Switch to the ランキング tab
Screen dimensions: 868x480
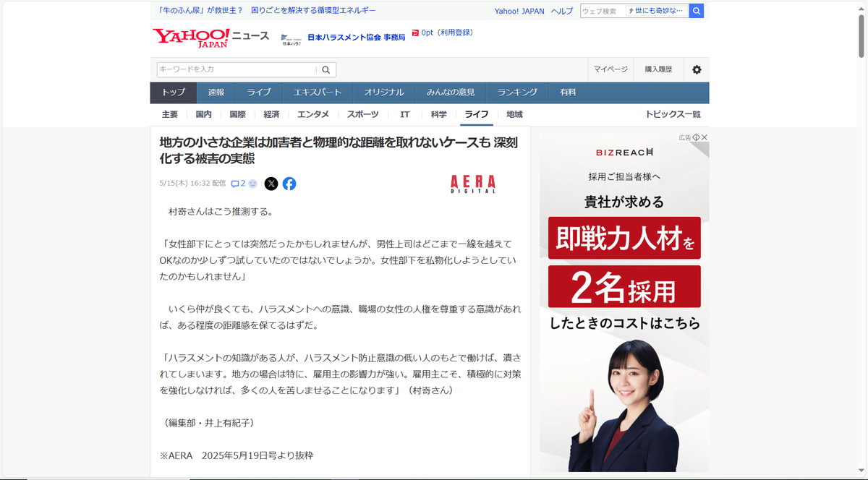[517, 93]
